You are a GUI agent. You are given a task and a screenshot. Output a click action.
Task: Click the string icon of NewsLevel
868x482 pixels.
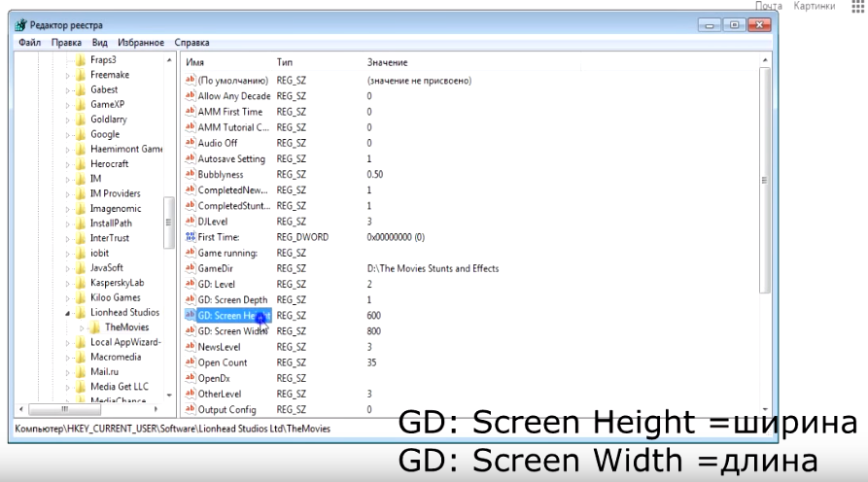coord(191,346)
